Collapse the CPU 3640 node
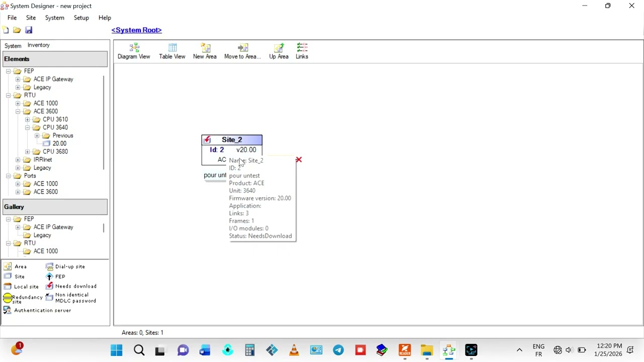The width and height of the screenshot is (644, 362). click(x=27, y=127)
